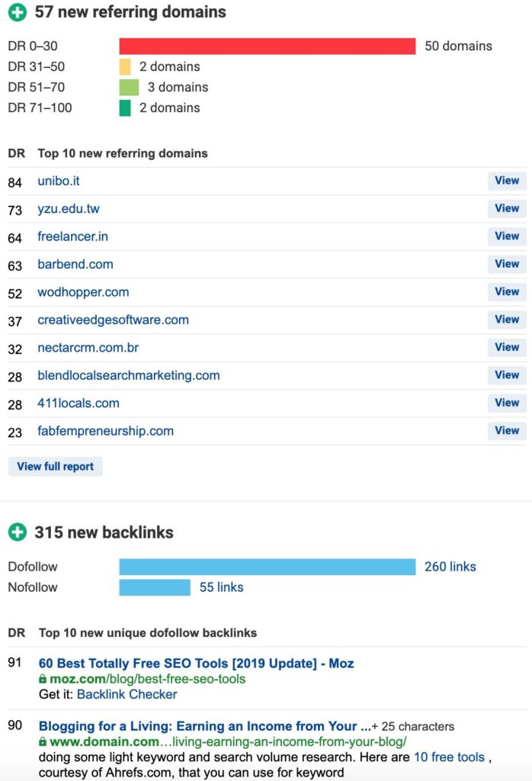Click the green padlock icon next to www.domain.com
The width and height of the screenshot is (532, 781).
coord(43,741)
